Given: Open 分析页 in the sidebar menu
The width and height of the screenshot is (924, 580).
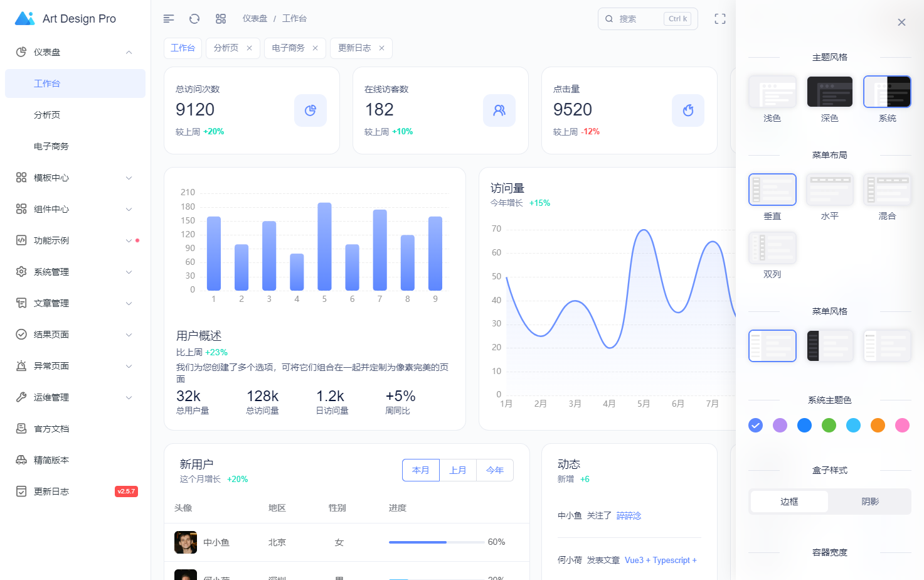Looking at the screenshot, I should pyautogui.click(x=47, y=115).
